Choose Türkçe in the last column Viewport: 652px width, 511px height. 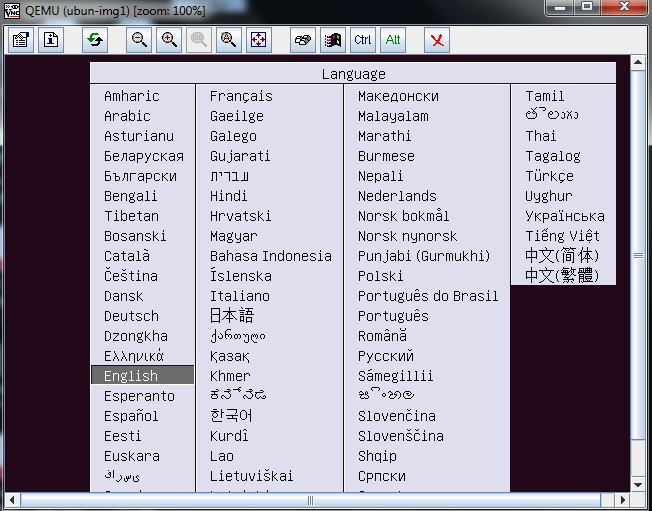pyautogui.click(x=549, y=176)
